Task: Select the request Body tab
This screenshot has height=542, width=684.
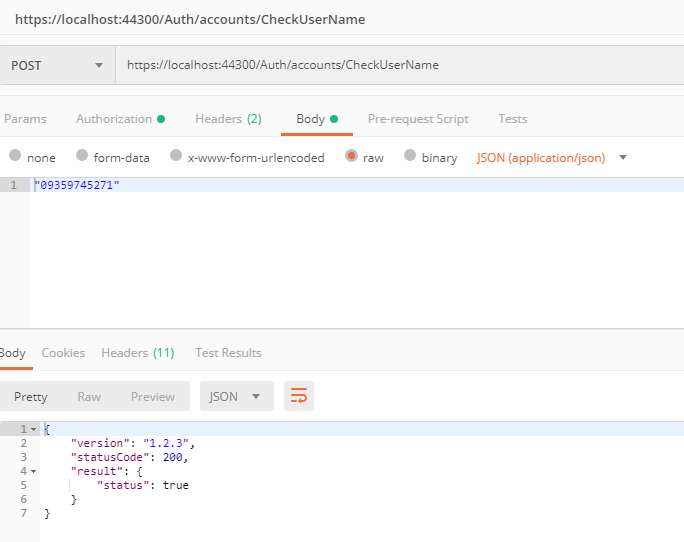Action: (317, 119)
